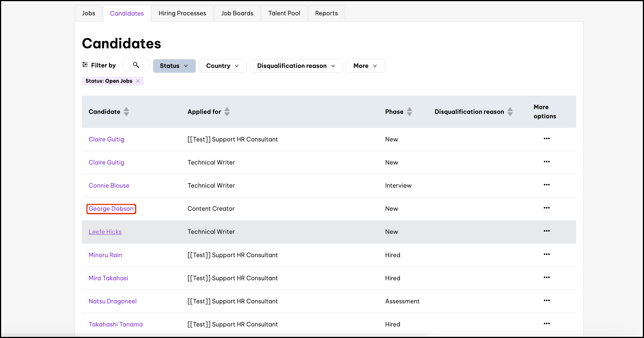Open the Reports tab
Image resolution: width=644 pixels, height=338 pixels.
[326, 13]
